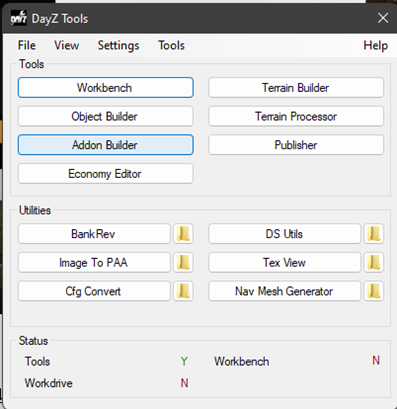Viewport: 397px width, 409px height.
Task: Click the Workbench status N indicator
Action: (x=376, y=360)
